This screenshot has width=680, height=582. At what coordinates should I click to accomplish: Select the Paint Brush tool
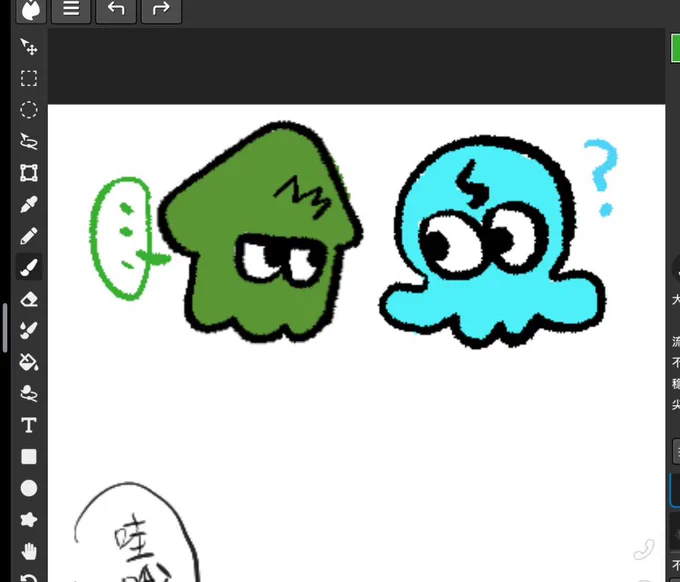pos(29,268)
